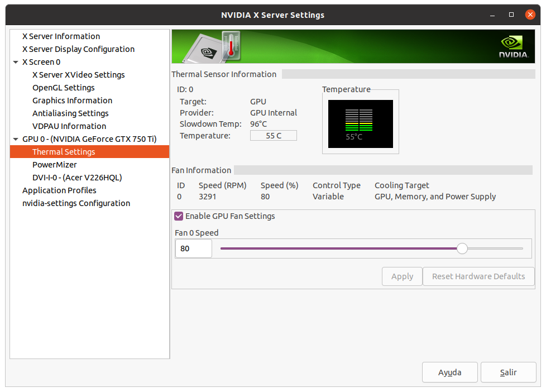Click the Fan 0 Speed slider track
Viewport: 546px width, 392px height.
coord(372,249)
